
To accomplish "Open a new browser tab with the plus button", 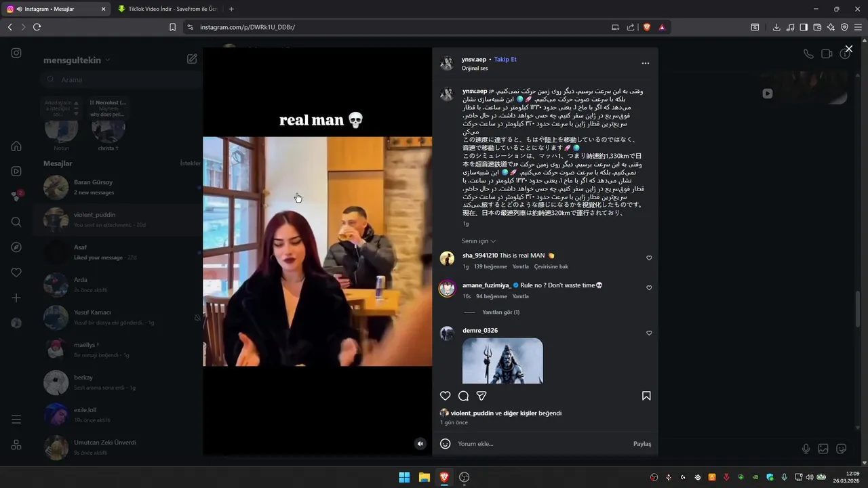I will (x=231, y=9).
